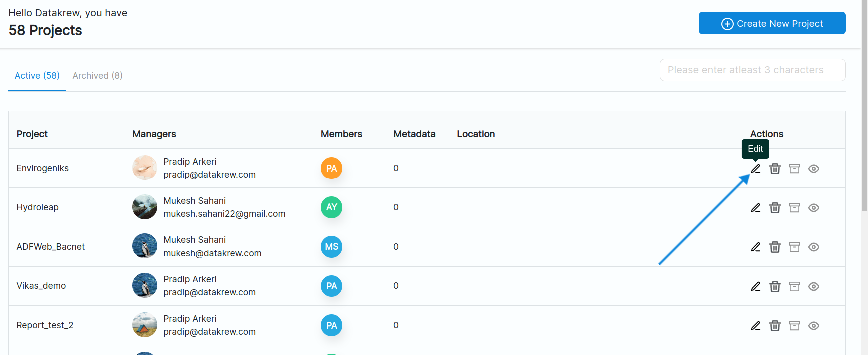Click the orange PA member badge for Envirogeniks
This screenshot has height=355, width=868.
pyautogui.click(x=331, y=168)
